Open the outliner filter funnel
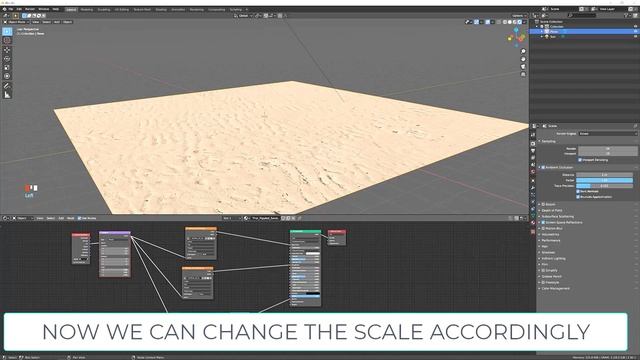The height and width of the screenshot is (360, 640). (x=626, y=16)
